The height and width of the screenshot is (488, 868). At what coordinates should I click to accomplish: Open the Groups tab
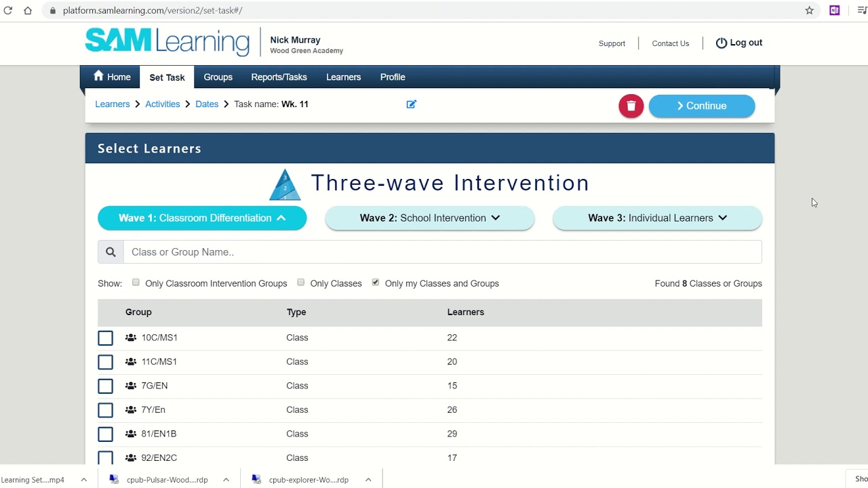click(218, 77)
